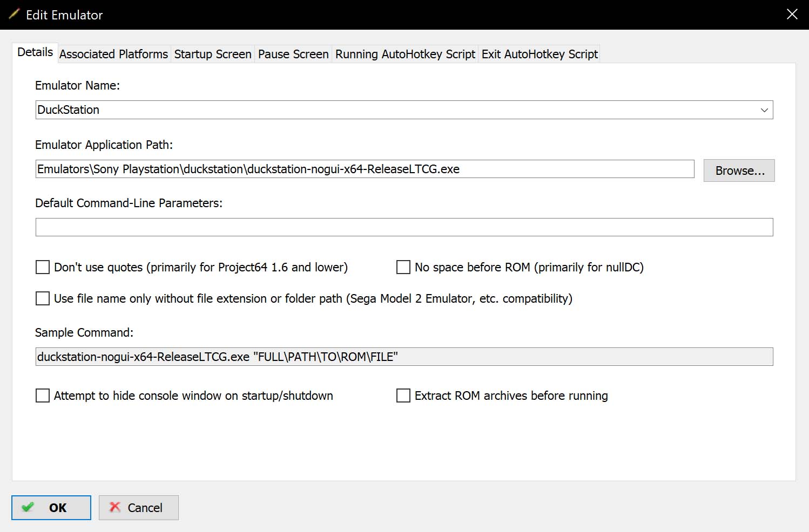Click the Sample Command text field
The height and width of the screenshot is (532, 809).
click(x=404, y=357)
